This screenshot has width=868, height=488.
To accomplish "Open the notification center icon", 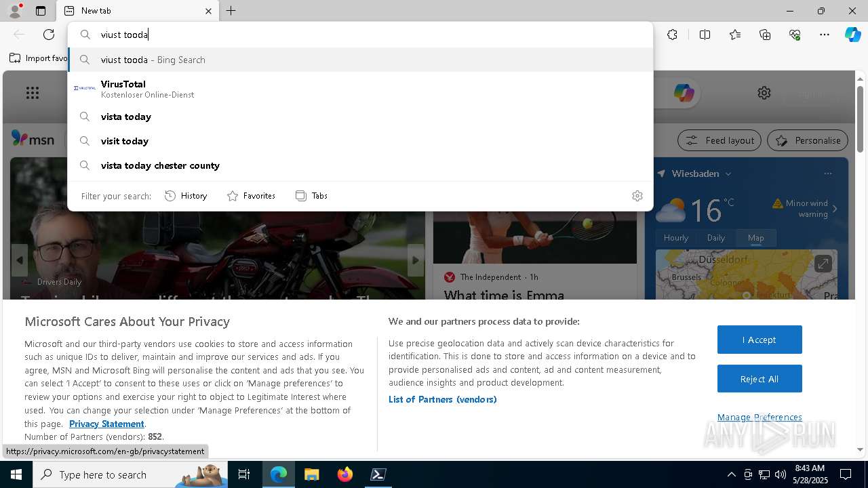I will (846, 474).
